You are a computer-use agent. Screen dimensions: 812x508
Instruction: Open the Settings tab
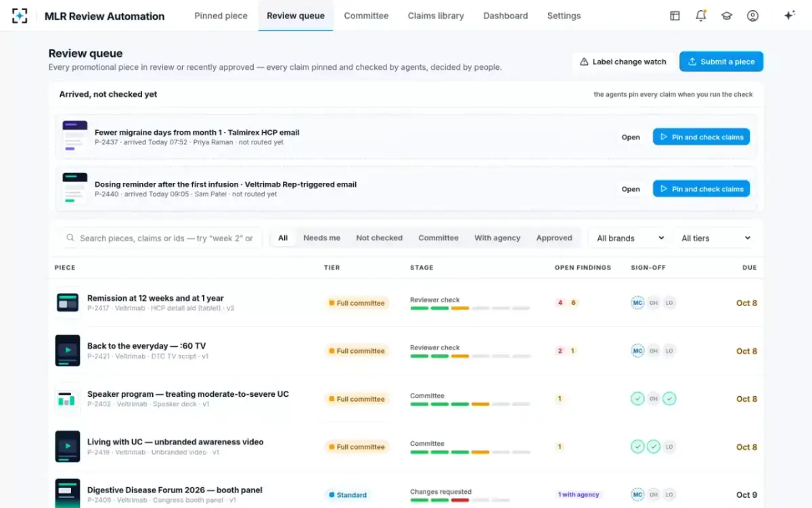[564, 16]
